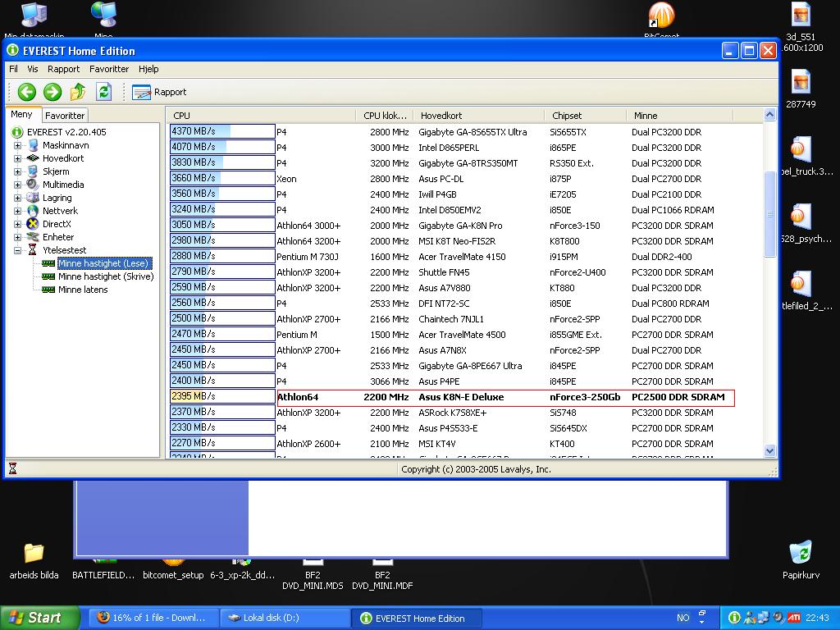Image resolution: width=840 pixels, height=630 pixels.
Task: Switch to Lokal disk (D:) taskbar window
Action: [x=285, y=618]
